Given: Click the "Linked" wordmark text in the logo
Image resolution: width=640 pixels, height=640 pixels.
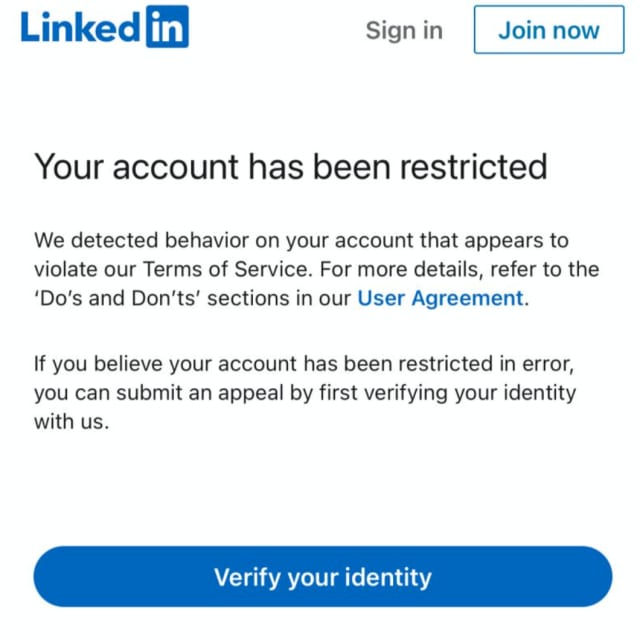Looking at the screenshot, I should (80, 28).
